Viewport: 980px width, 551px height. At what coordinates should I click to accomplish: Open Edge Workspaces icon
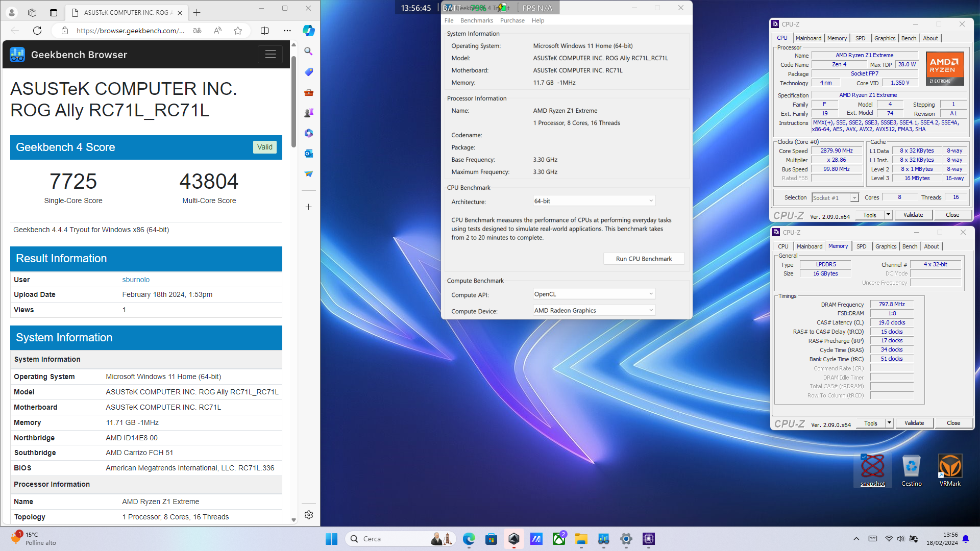pos(32,13)
